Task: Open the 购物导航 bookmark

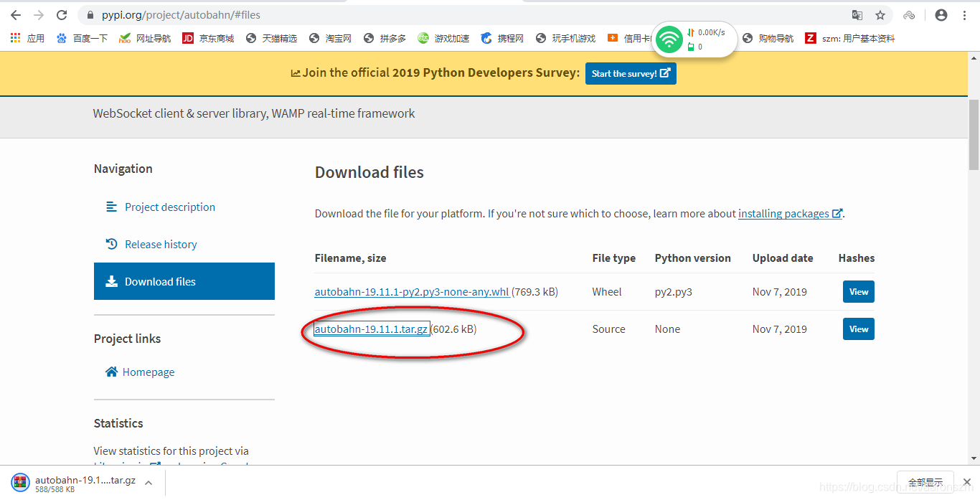Action: (x=768, y=38)
